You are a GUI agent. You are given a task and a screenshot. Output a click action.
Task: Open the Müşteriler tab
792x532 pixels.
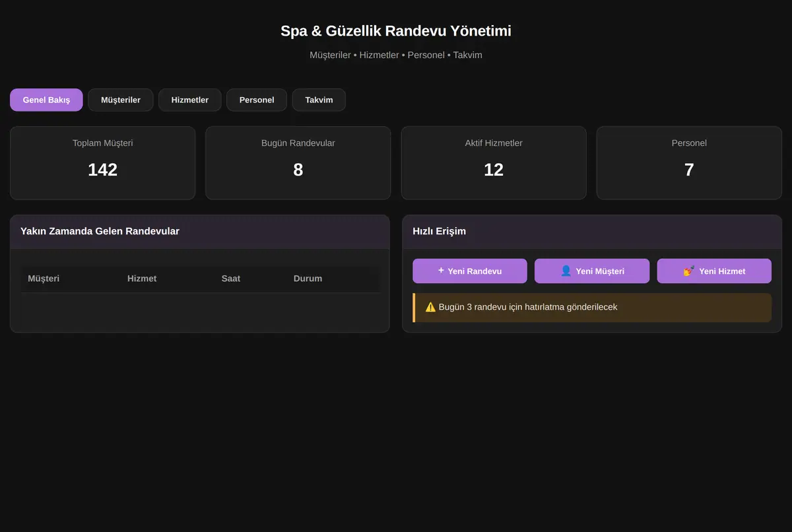(121, 100)
